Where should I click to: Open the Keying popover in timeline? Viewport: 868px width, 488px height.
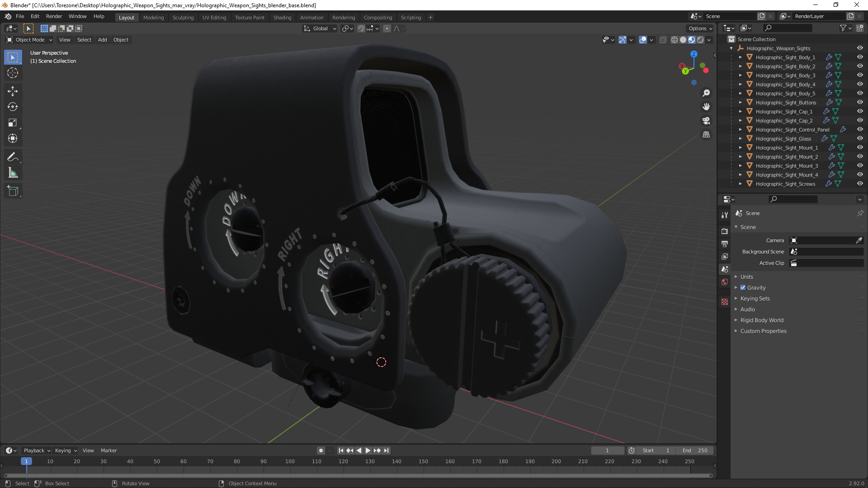coord(66,450)
